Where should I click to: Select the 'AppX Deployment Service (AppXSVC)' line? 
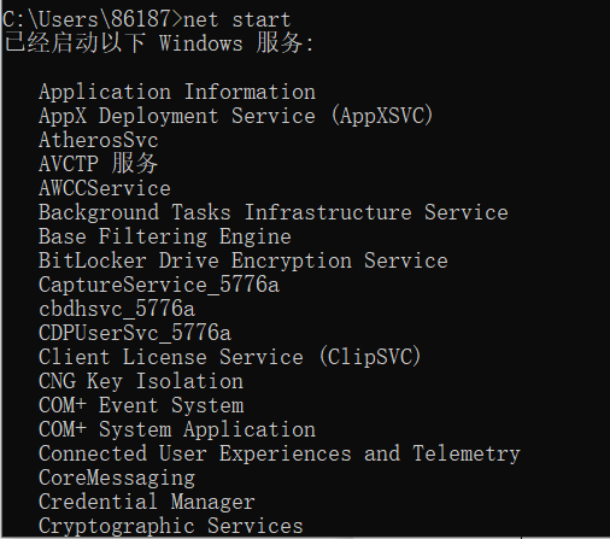[236, 116]
